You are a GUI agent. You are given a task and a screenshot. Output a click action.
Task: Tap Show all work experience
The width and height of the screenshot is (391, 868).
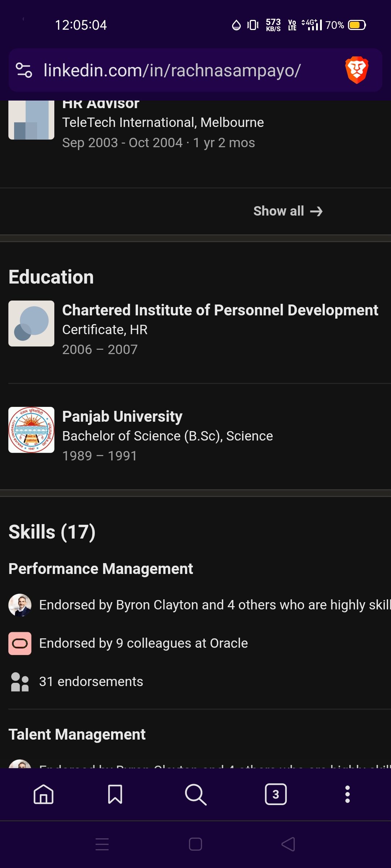pos(278,211)
